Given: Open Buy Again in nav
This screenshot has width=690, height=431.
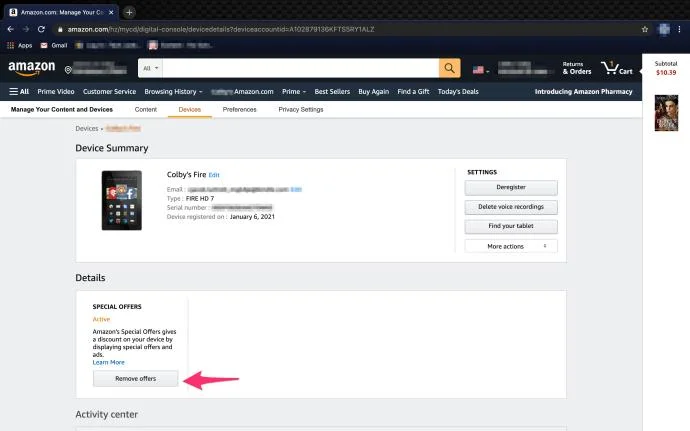Looking at the screenshot, I should click(374, 92).
